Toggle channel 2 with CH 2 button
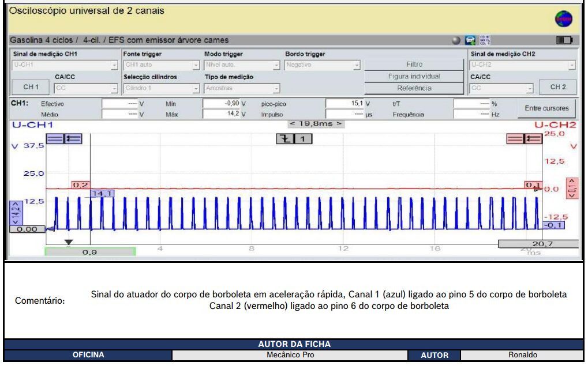 [557, 87]
